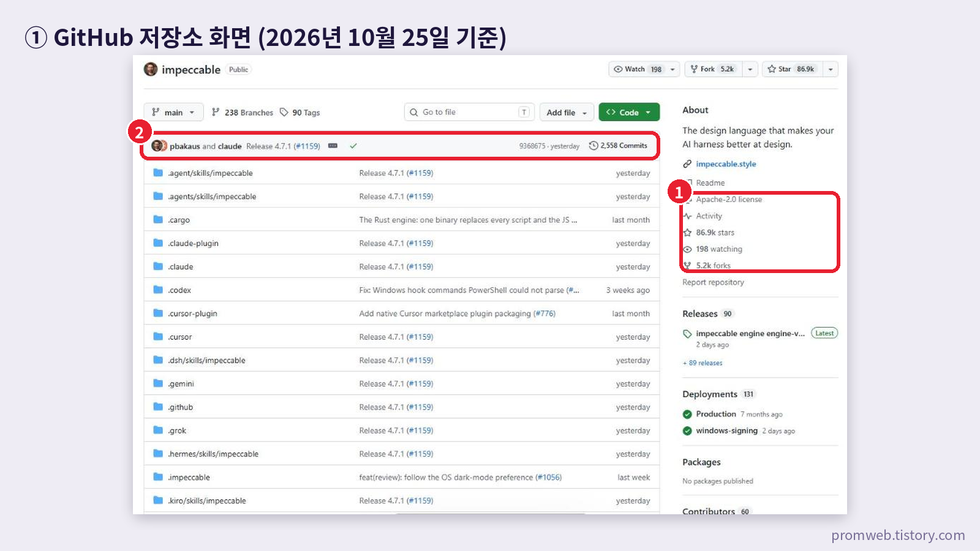
Task: Open the 2,558 Commits history
Action: click(x=618, y=146)
